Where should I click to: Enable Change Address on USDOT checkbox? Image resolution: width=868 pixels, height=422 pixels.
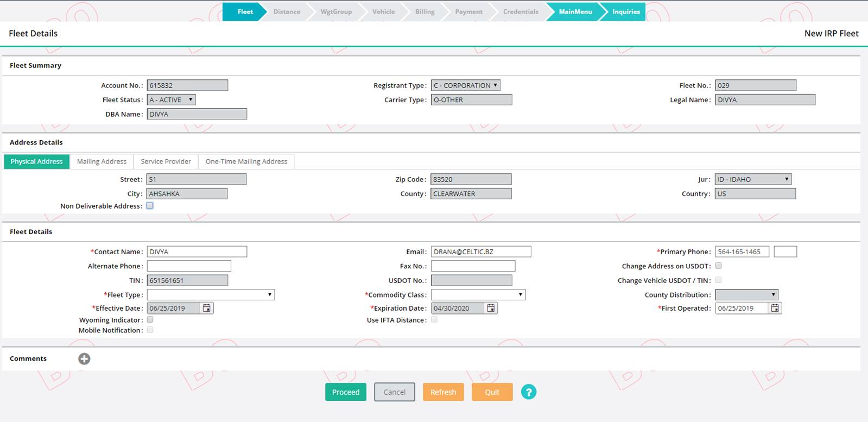click(x=718, y=266)
